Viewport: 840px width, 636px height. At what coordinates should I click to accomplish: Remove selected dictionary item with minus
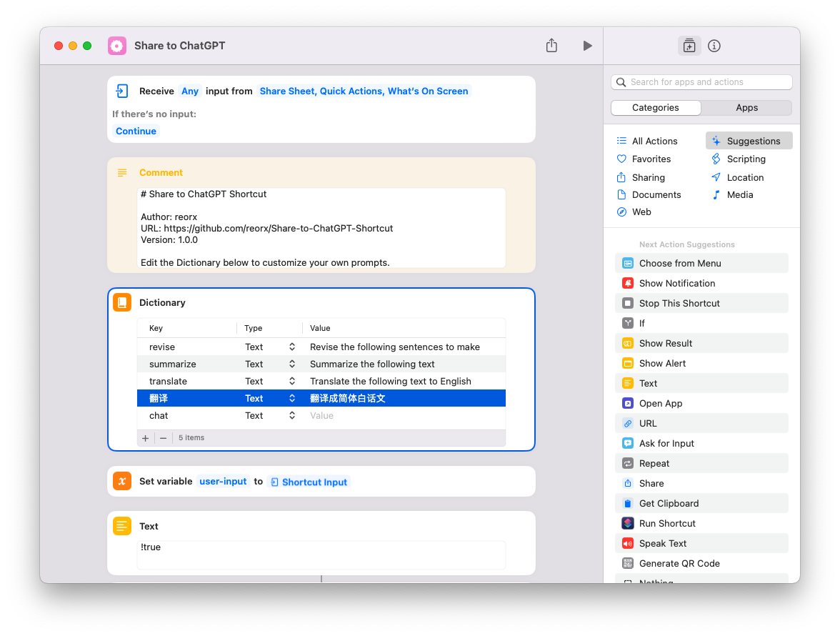[x=164, y=438]
